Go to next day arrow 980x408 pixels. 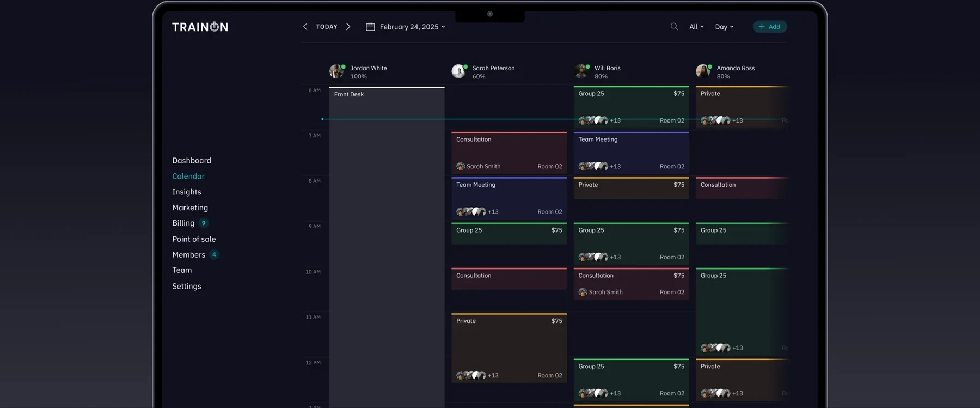click(x=348, y=27)
